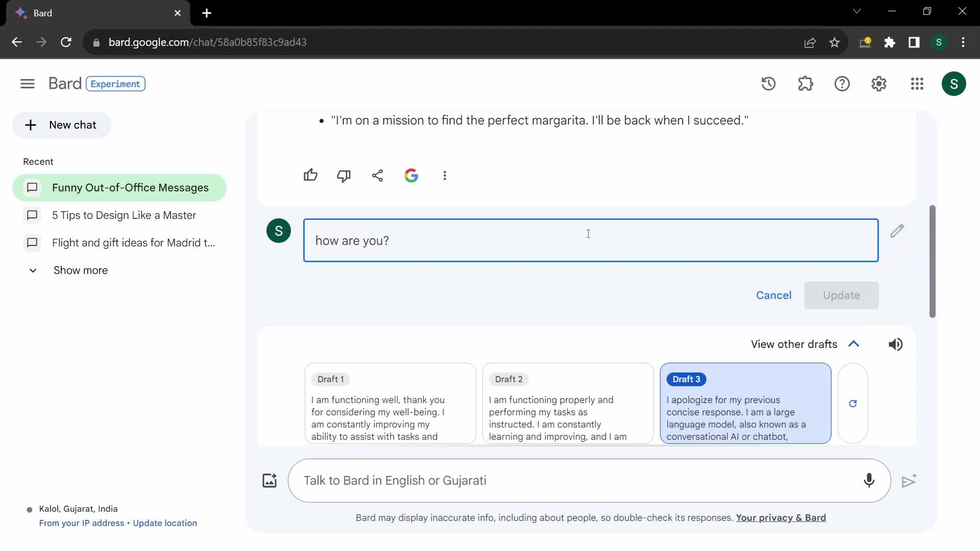Click the speaker audio icon
Image resolution: width=980 pixels, height=551 pixels.
point(895,344)
